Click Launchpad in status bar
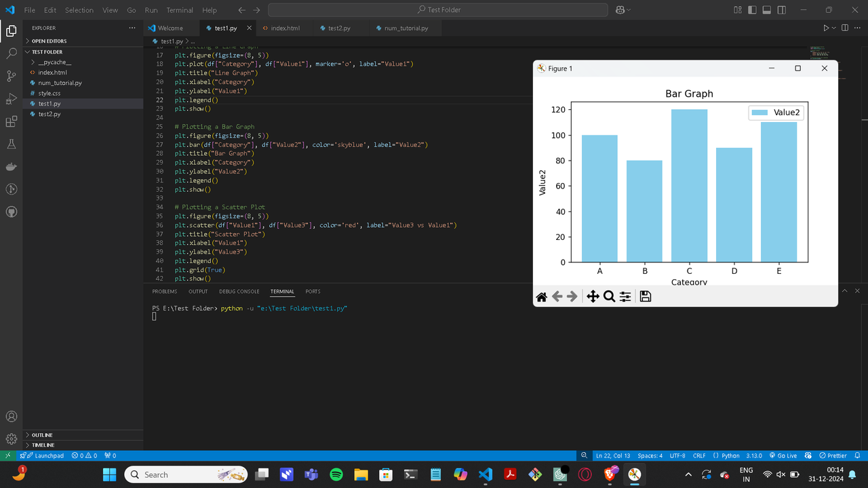Image resolution: width=868 pixels, height=488 pixels. pos(43,455)
